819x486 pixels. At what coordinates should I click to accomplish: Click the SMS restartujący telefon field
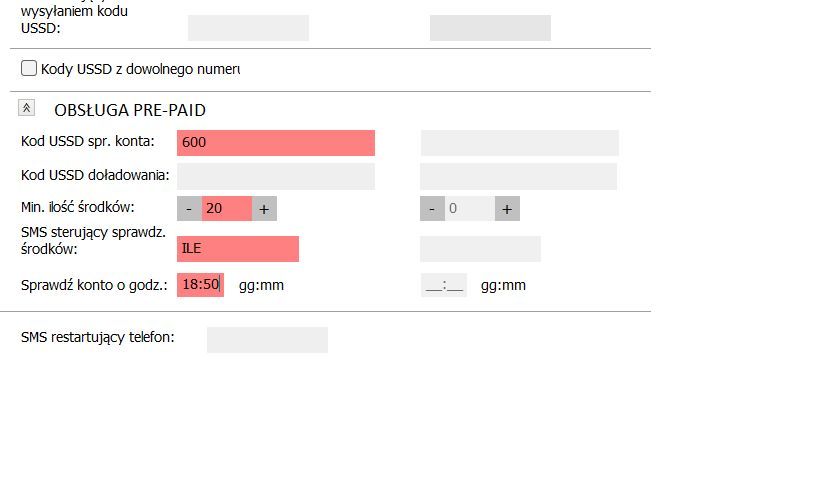click(267, 340)
